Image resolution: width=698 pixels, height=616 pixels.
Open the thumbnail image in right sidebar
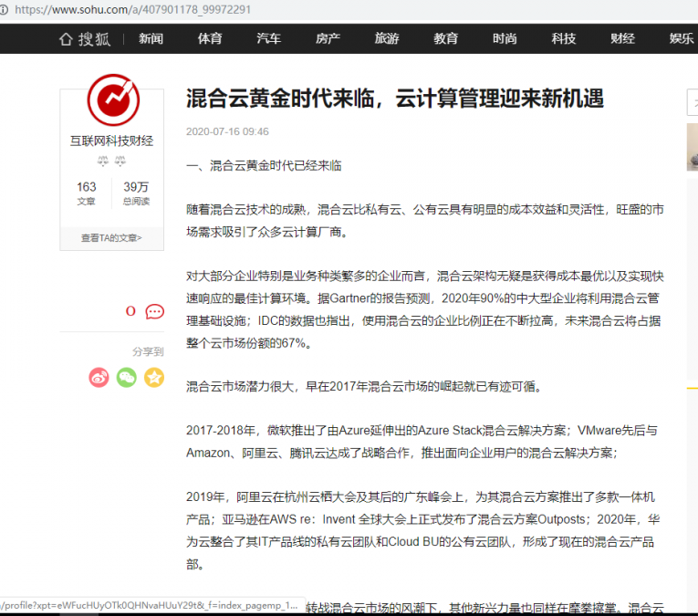coord(693,147)
